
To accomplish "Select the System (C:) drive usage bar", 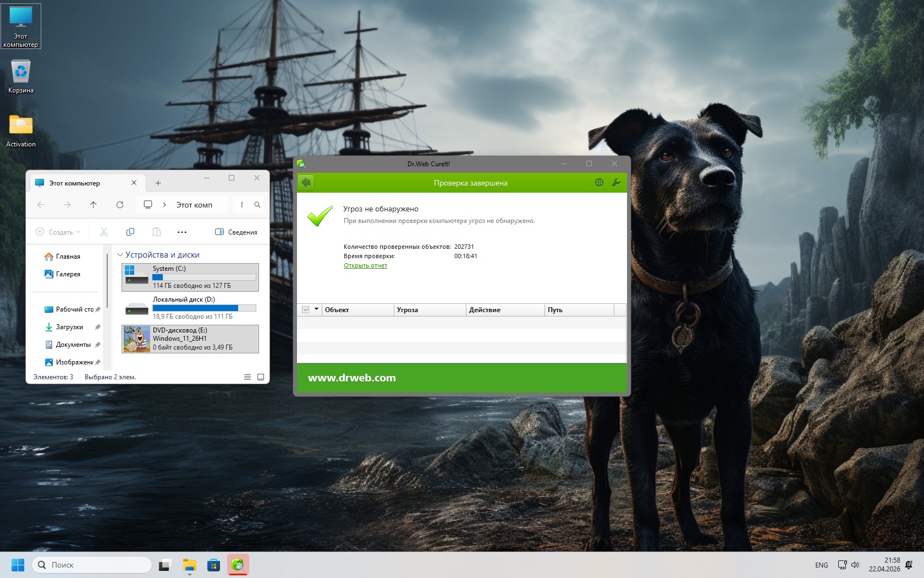I will tap(204, 277).
